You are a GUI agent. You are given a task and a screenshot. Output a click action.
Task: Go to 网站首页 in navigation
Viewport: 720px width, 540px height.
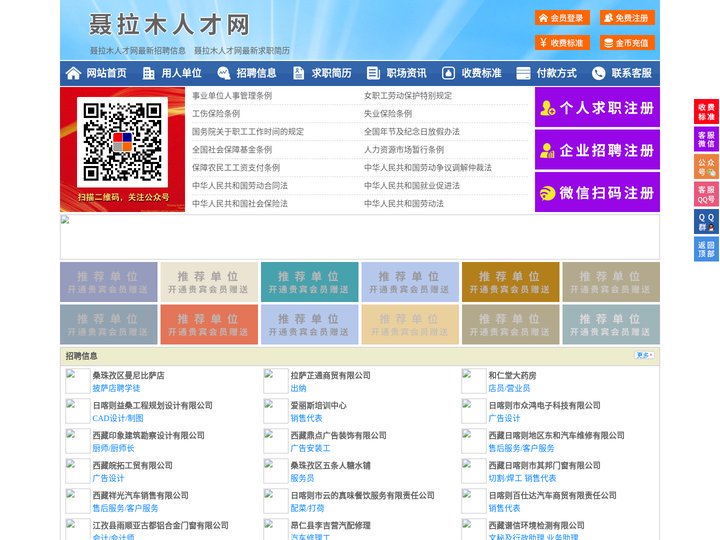[107, 73]
